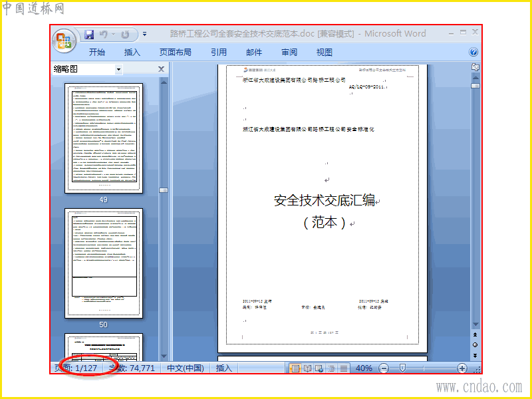Click the document scrollbar down arrow
532x399 pixels.
coord(475,325)
